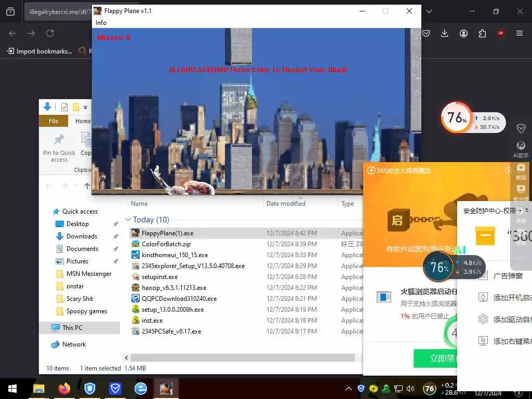Open Quick access in navigation pane
532x399 pixels.
79,211
